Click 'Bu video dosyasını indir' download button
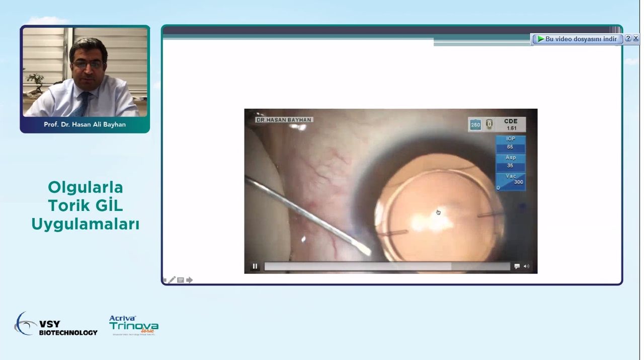The width and height of the screenshot is (644, 360). 577,39
